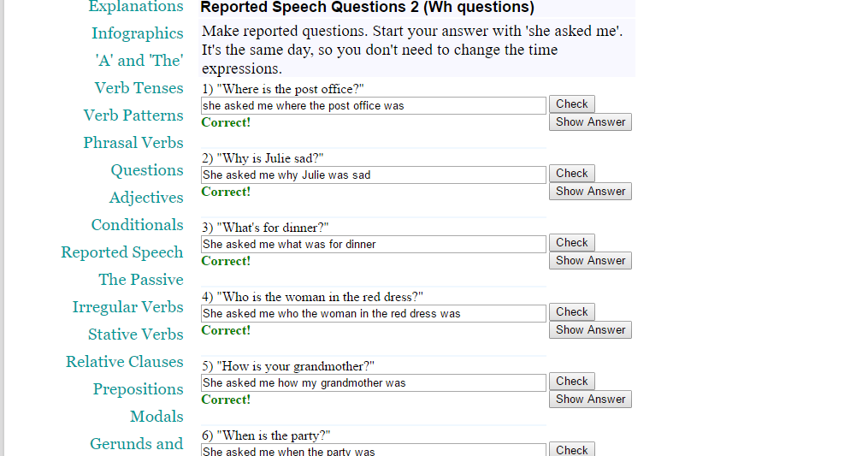Viewport: 868px width, 456px height.
Task: Show Answer for "What's for dinner?"
Action: click(590, 261)
